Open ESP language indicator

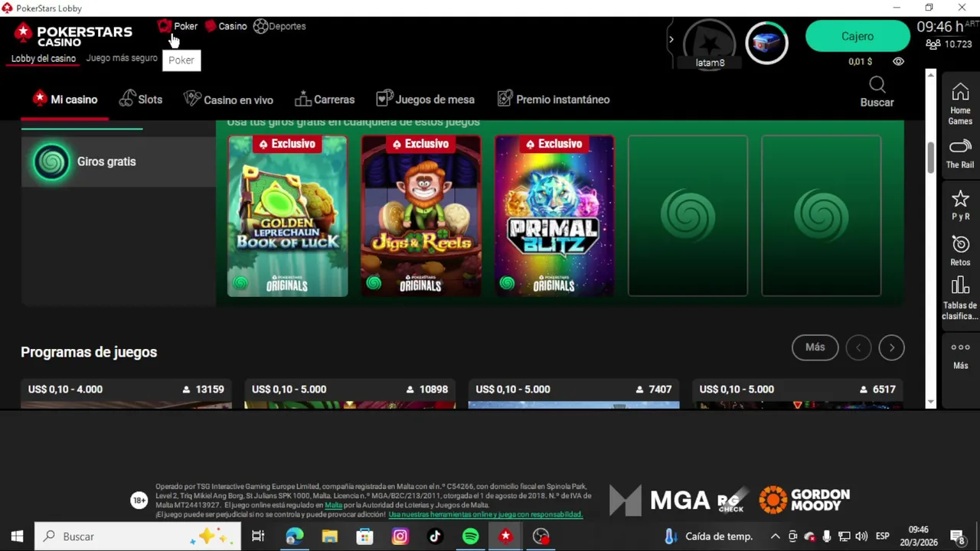tap(882, 536)
